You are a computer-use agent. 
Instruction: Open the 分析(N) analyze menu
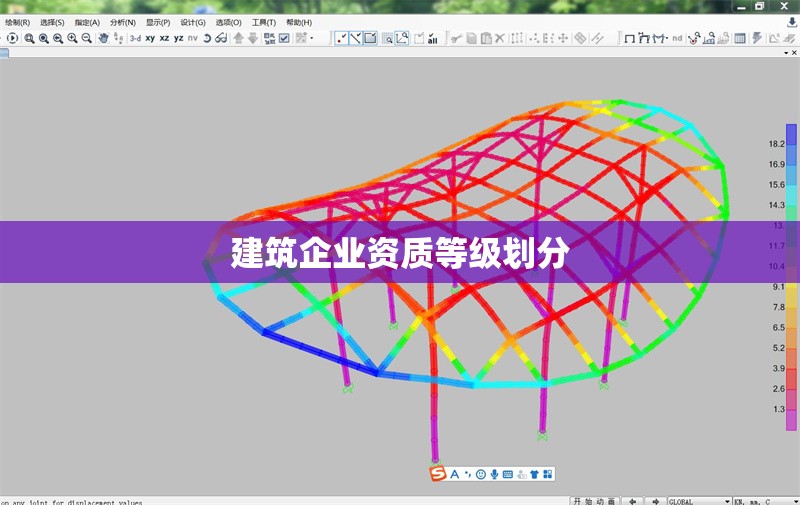tap(122, 22)
